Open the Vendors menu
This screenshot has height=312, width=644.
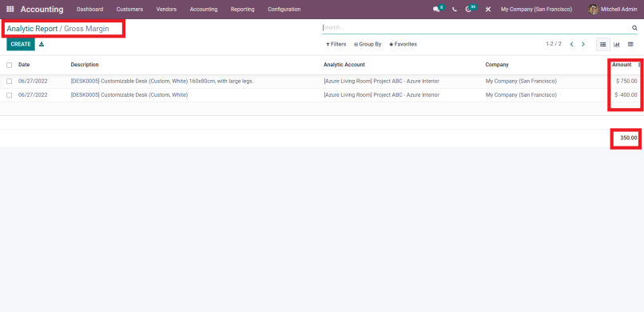point(166,9)
